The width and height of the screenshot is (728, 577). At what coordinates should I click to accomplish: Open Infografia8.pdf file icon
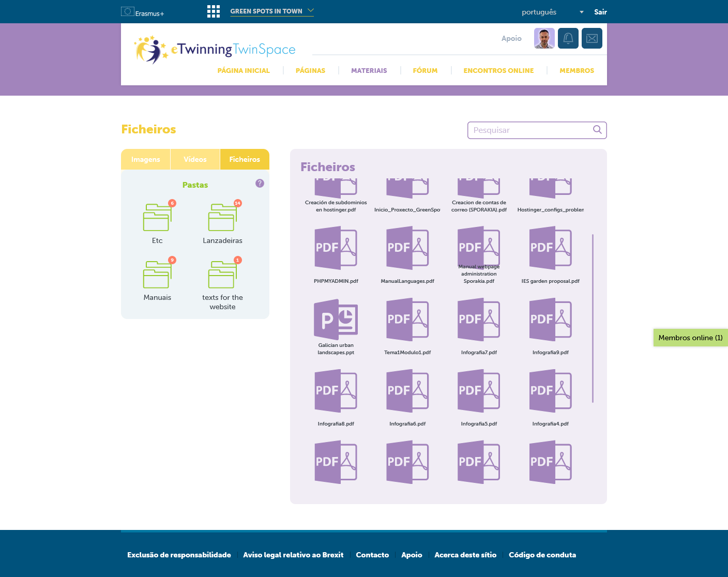(336, 391)
